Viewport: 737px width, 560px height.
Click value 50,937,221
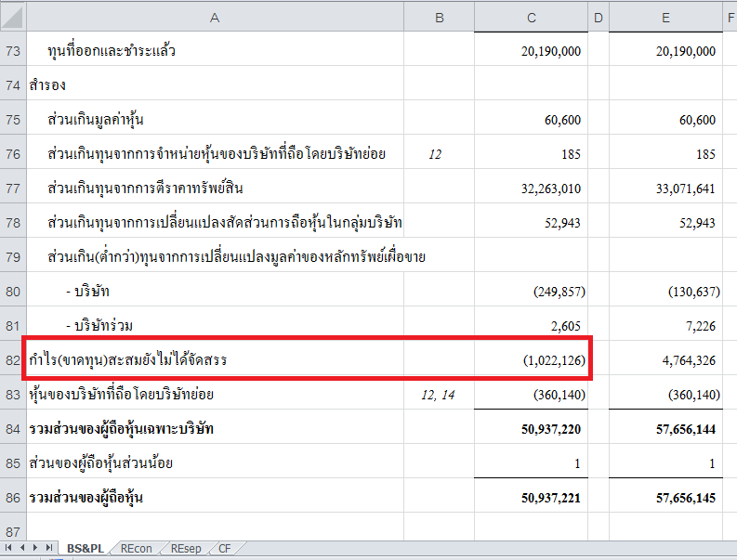[x=551, y=498]
